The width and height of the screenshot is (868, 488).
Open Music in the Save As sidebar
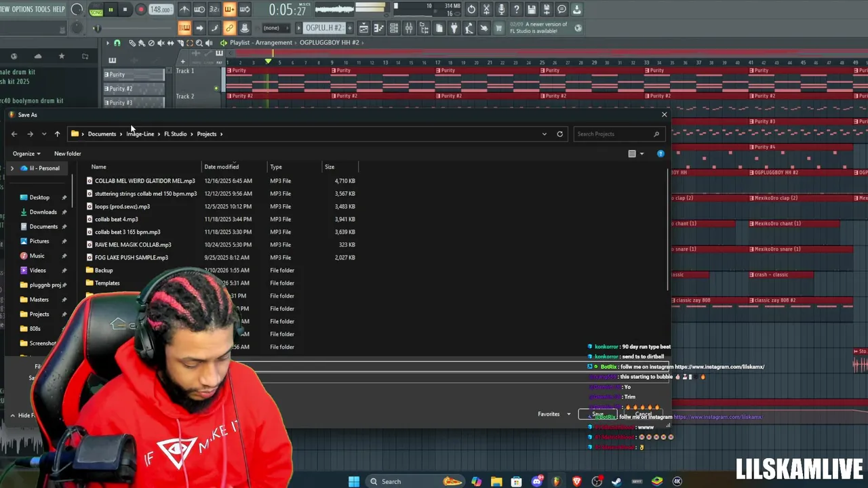click(x=37, y=256)
